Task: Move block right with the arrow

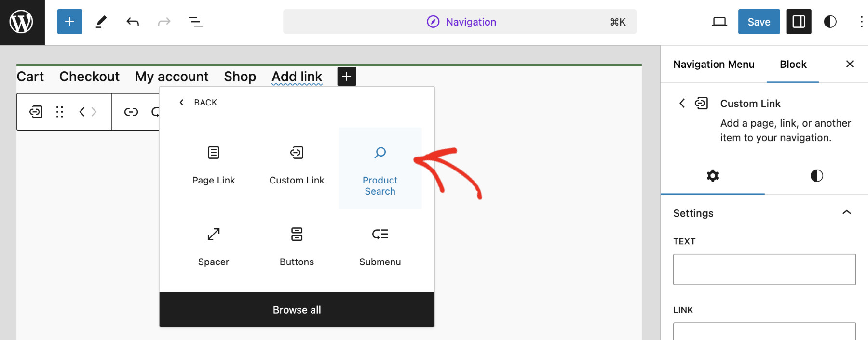Action: [x=94, y=112]
